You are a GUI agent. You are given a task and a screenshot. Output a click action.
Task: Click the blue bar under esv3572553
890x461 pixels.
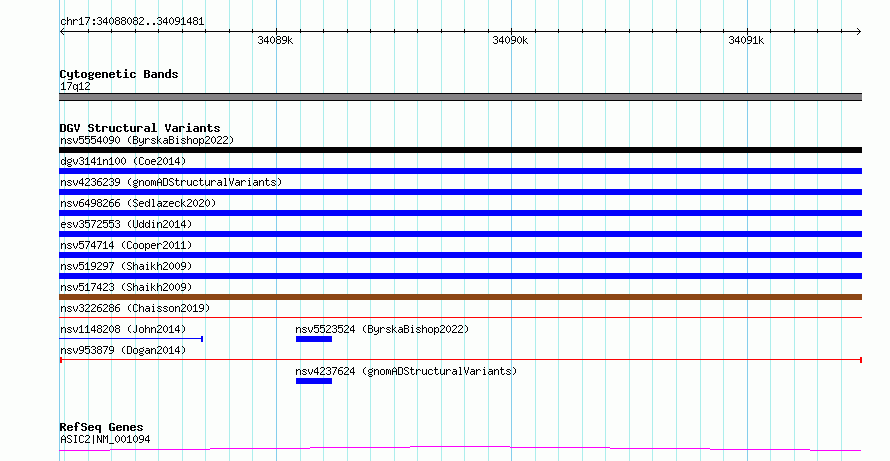(460, 234)
